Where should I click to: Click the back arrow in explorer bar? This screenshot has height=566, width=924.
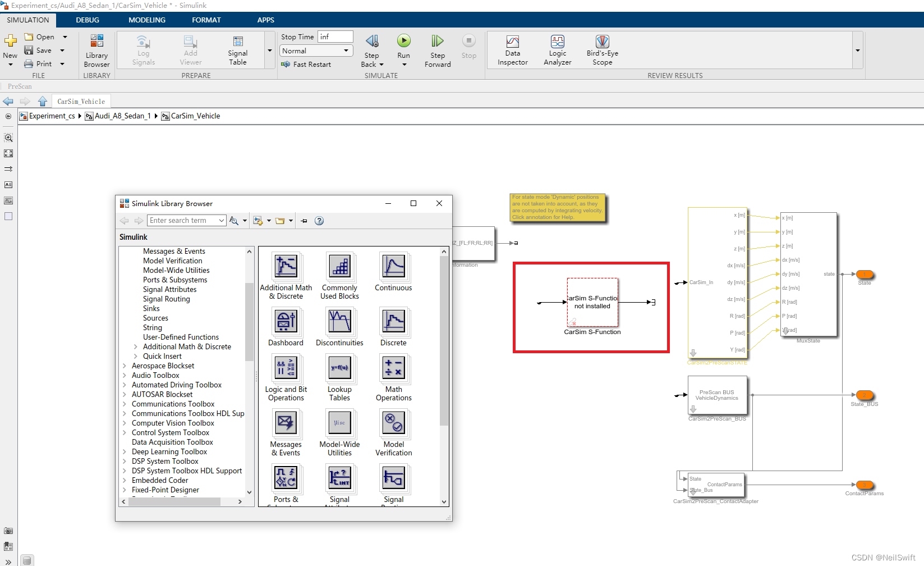[8, 101]
